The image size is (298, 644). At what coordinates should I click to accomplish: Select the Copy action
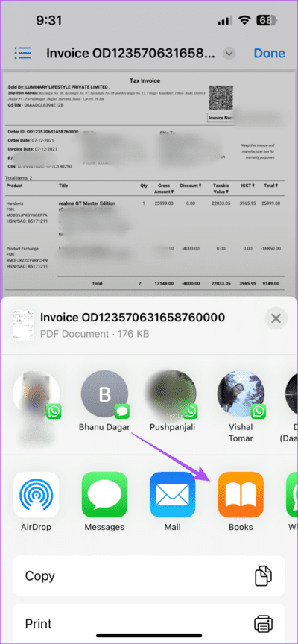[x=148, y=576]
